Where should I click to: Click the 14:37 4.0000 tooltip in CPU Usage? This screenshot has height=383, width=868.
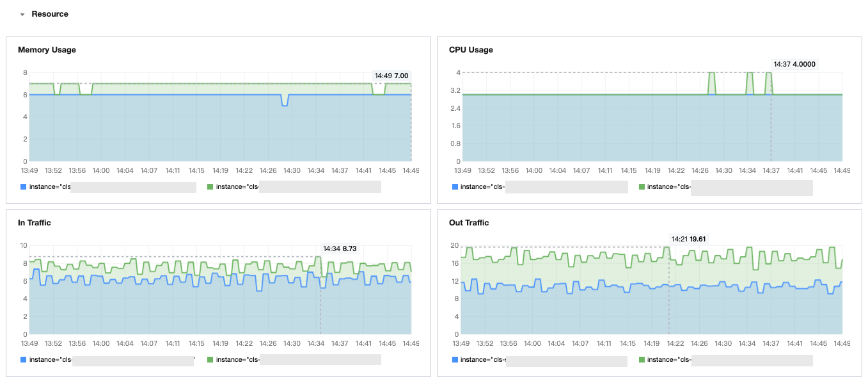(x=794, y=64)
